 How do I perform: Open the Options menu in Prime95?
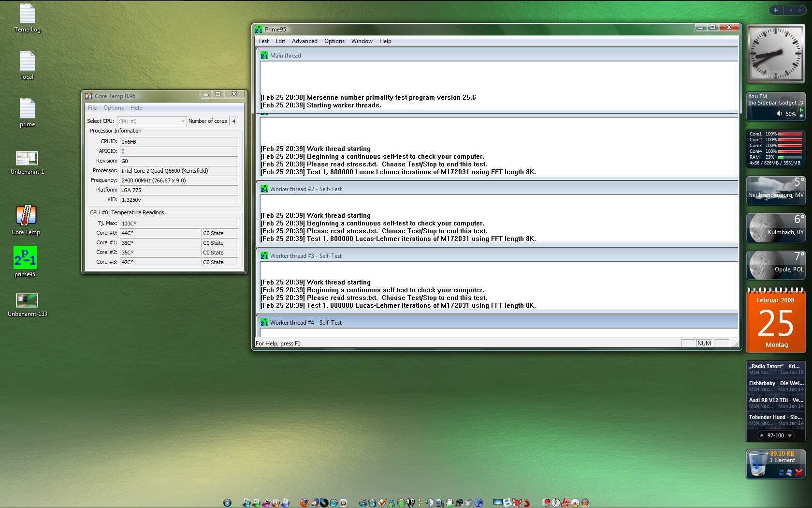(334, 41)
